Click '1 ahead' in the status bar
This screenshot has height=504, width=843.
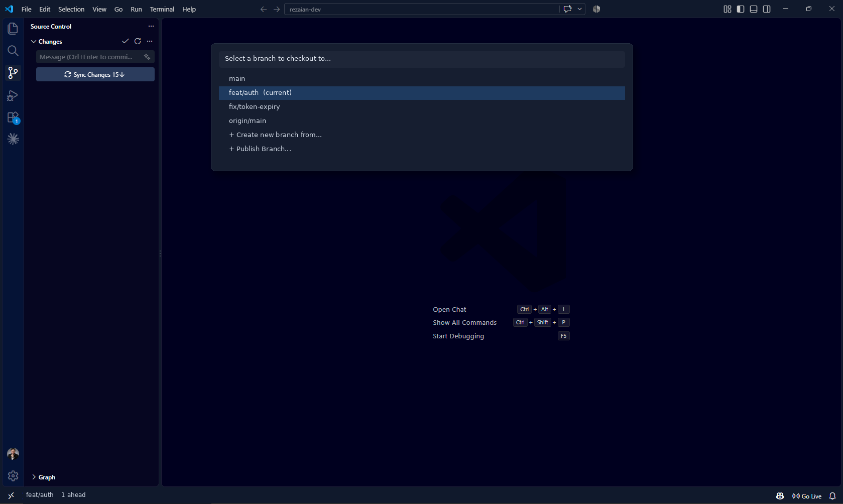73,495
